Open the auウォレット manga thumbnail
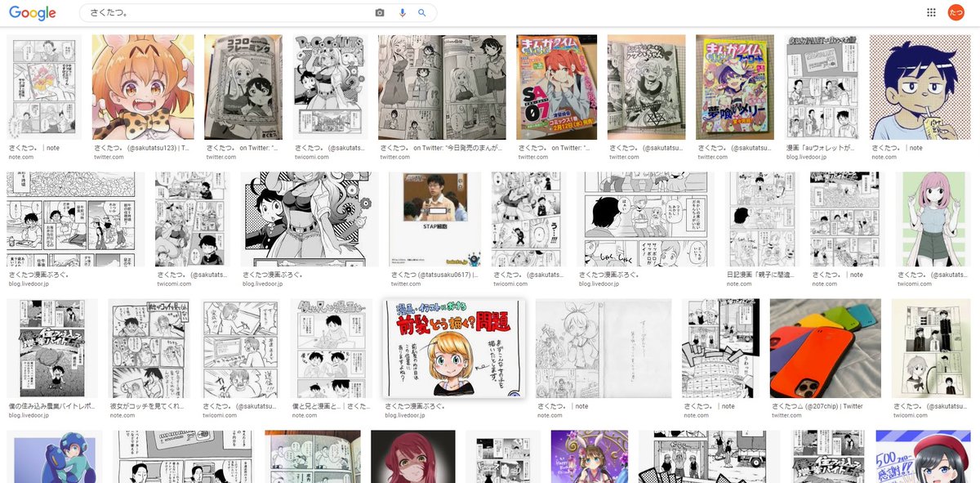Viewport: 980px width, 483px height. pos(823,87)
